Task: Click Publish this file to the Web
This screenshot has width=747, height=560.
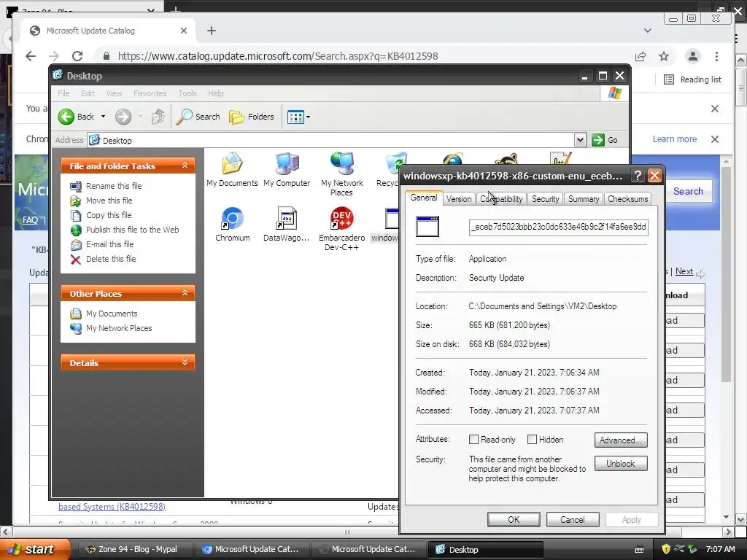Action: click(133, 230)
